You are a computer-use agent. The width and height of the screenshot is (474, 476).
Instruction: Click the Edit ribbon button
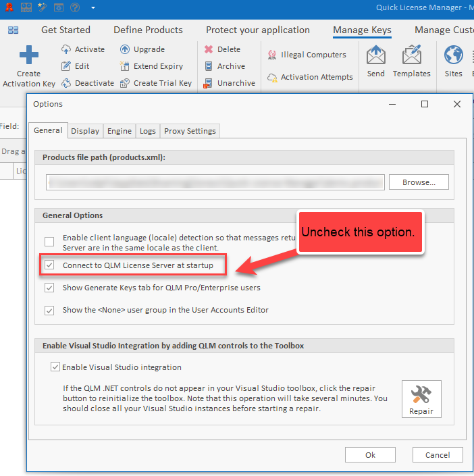(75, 66)
